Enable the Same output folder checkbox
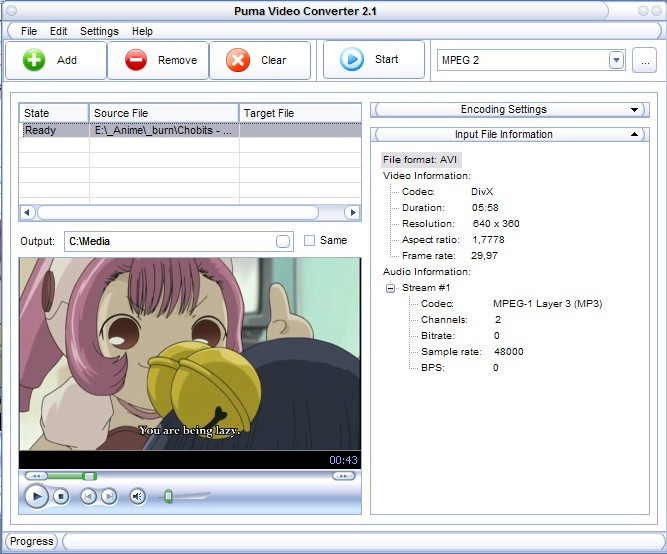The height and width of the screenshot is (554, 667). pos(309,240)
